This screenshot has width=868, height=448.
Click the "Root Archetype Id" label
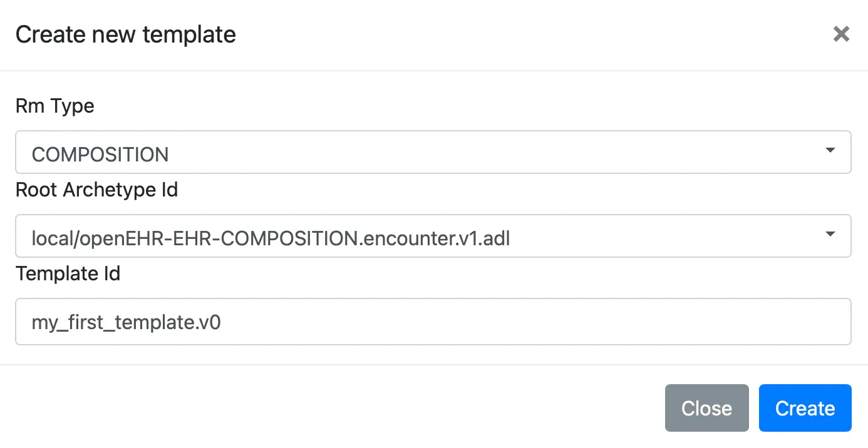point(97,189)
